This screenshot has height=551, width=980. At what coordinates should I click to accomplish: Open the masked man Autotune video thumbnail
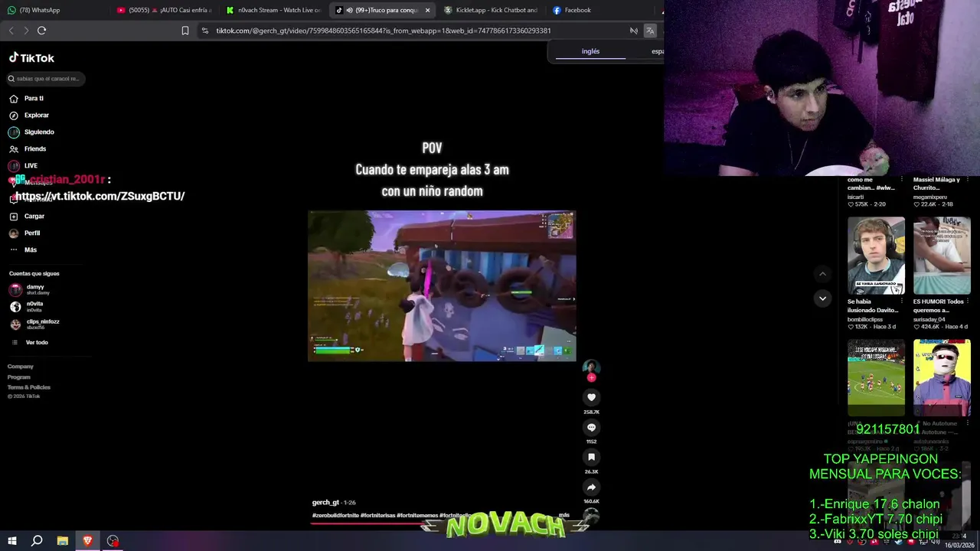(x=942, y=378)
